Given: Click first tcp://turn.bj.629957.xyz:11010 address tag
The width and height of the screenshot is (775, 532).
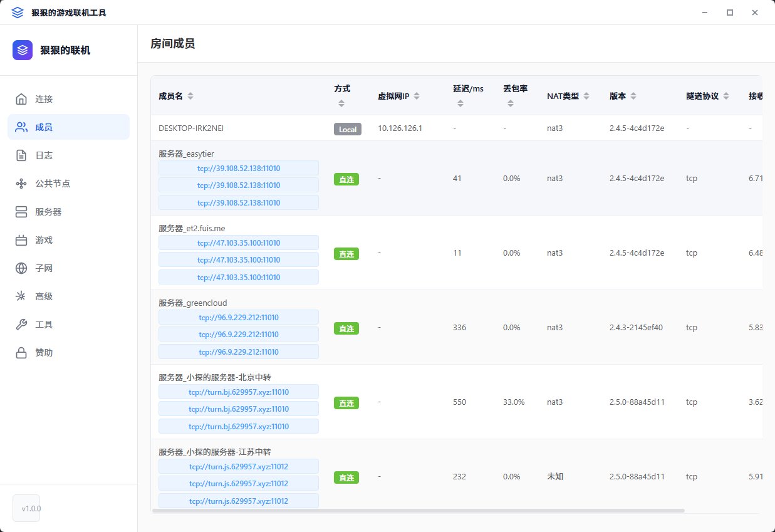Looking at the screenshot, I should [239, 392].
